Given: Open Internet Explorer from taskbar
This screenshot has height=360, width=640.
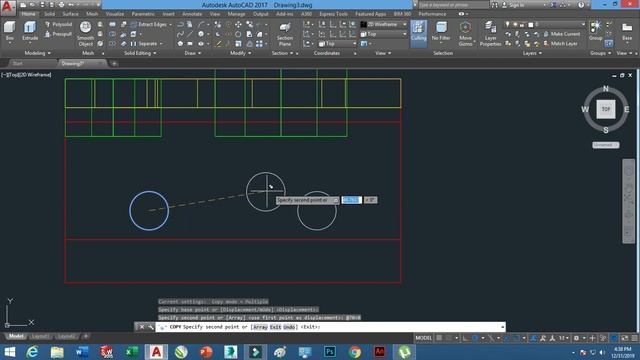Looking at the screenshot, I should 32,352.
